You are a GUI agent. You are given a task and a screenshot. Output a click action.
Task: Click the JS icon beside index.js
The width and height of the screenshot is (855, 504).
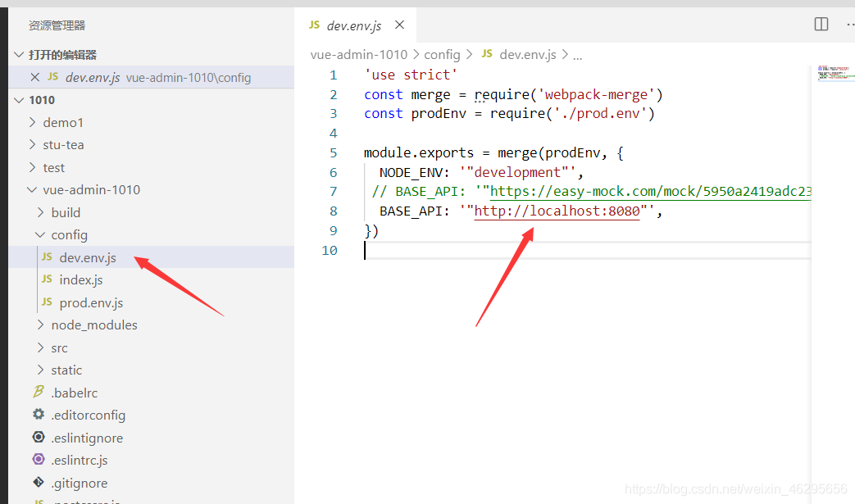(47, 279)
